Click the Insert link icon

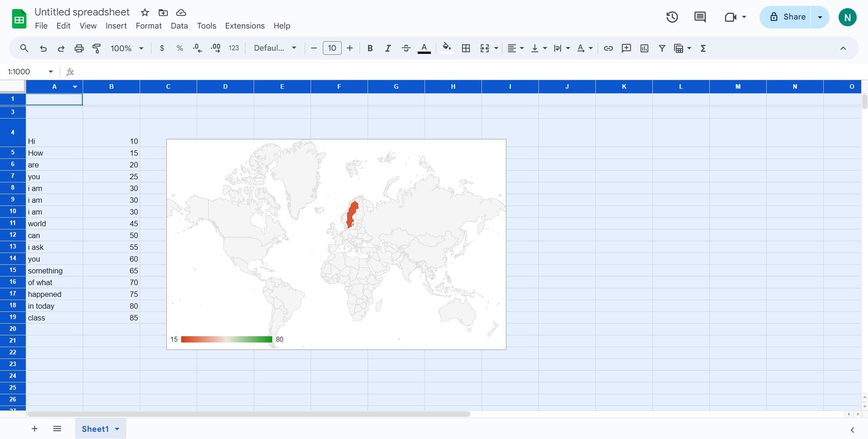[608, 48]
